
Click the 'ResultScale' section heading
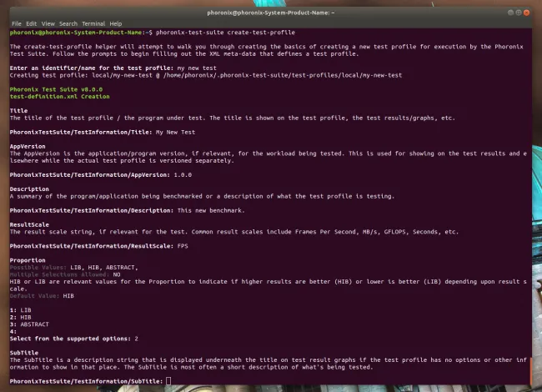tap(29, 224)
